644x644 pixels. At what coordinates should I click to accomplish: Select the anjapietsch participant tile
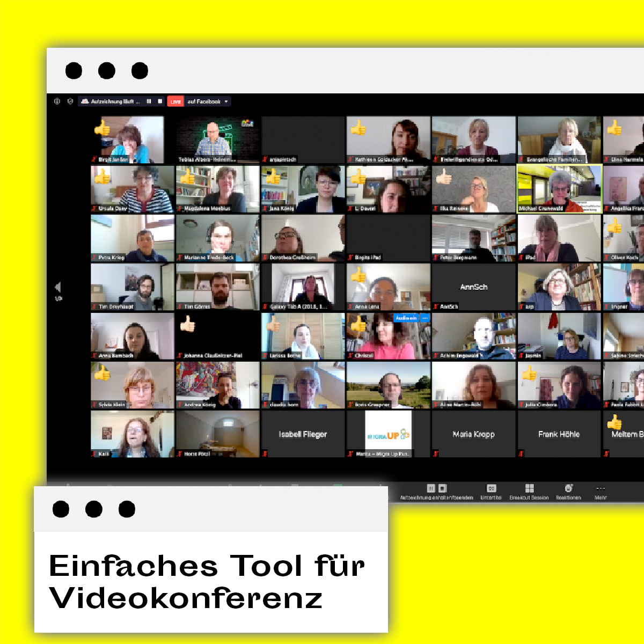click(x=303, y=140)
